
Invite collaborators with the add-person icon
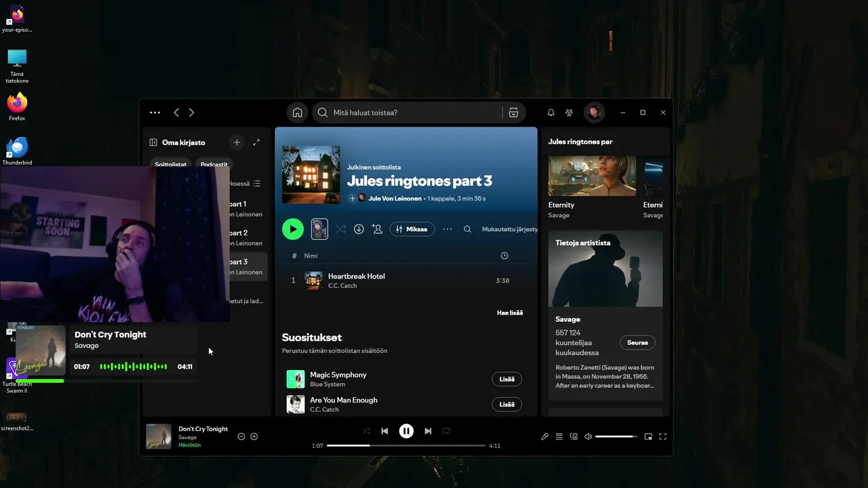377,229
